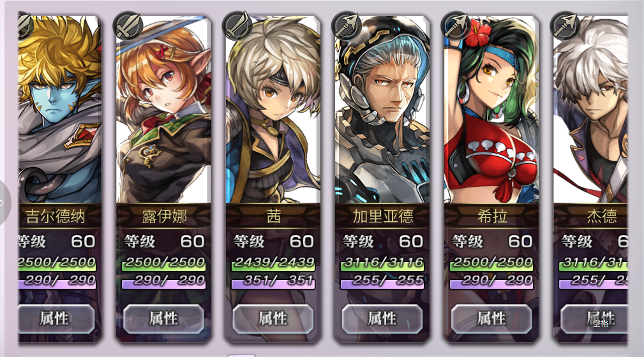The height and width of the screenshot is (357, 644).
Task: Select blue-skinned 吉尔德纳 portrait
Action: pyautogui.click(x=59, y=110)
